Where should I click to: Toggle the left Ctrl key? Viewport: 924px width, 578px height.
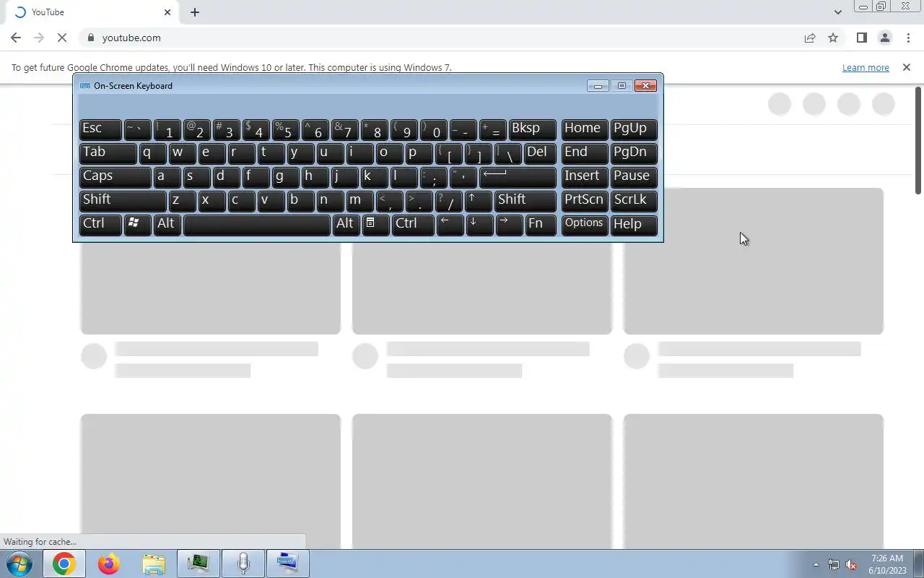click(x=100, y=224)
